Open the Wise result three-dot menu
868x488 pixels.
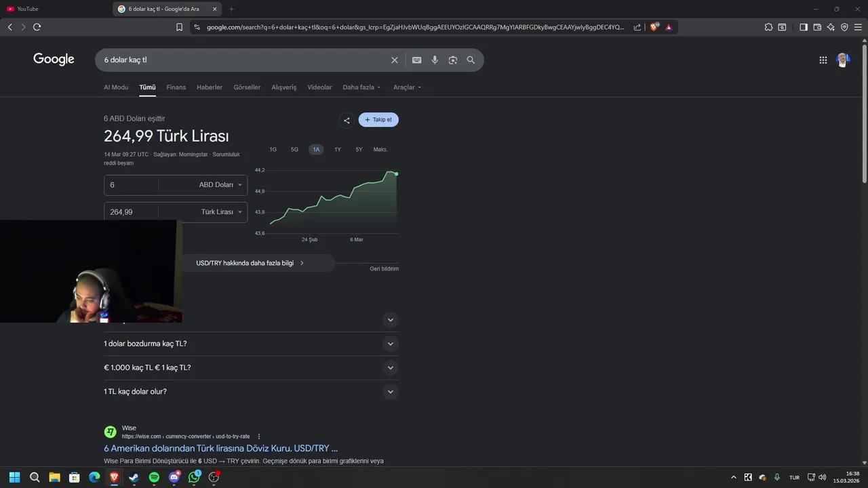[259, 436]
